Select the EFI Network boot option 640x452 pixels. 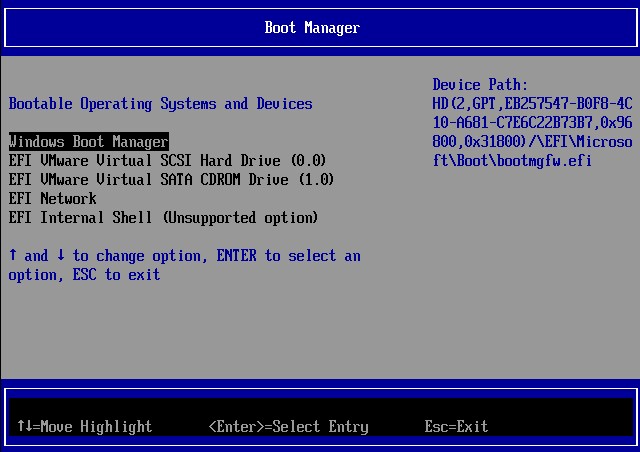pos(53,199)
